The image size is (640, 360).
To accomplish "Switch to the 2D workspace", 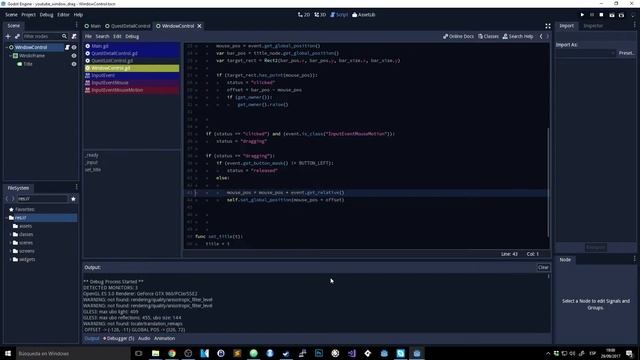I will pos(304,15).
